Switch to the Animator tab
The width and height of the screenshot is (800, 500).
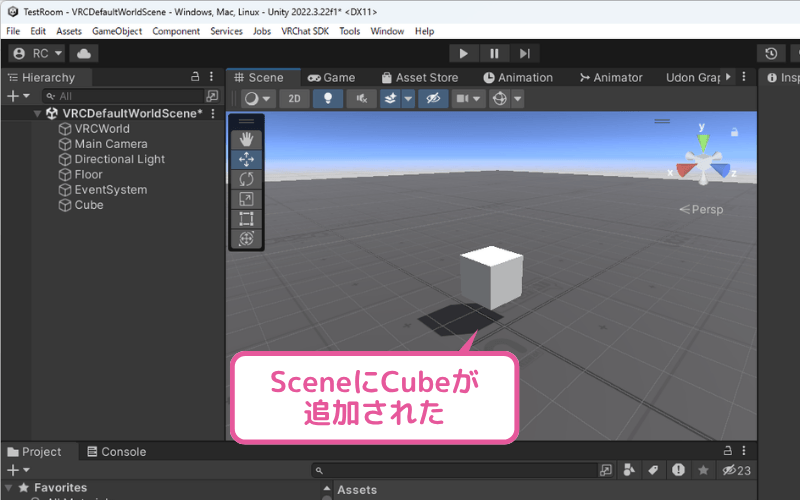[611, 78]
